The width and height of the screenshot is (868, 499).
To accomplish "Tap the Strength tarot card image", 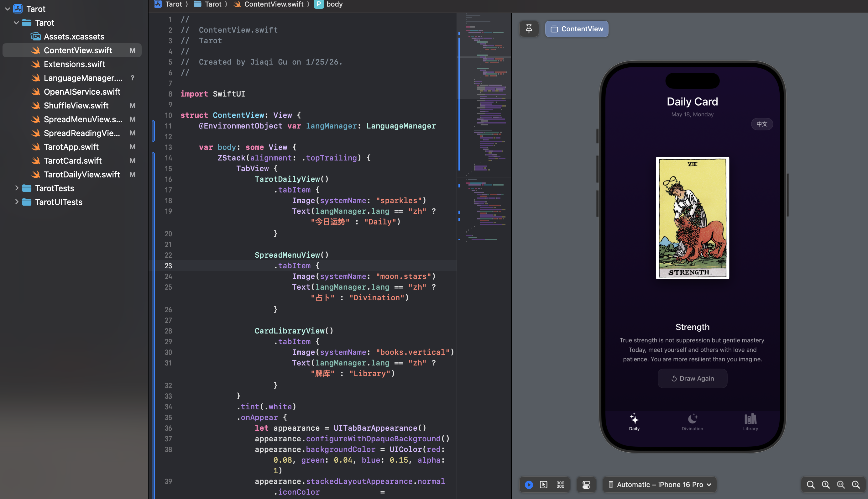I will 692,218.
